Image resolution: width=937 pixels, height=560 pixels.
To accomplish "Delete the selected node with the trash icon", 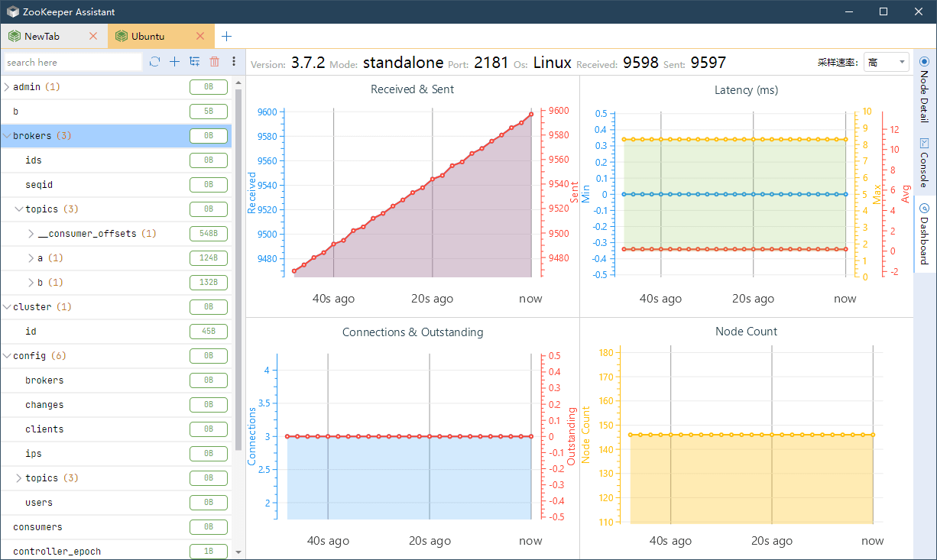I will click(x=214, y=62).
